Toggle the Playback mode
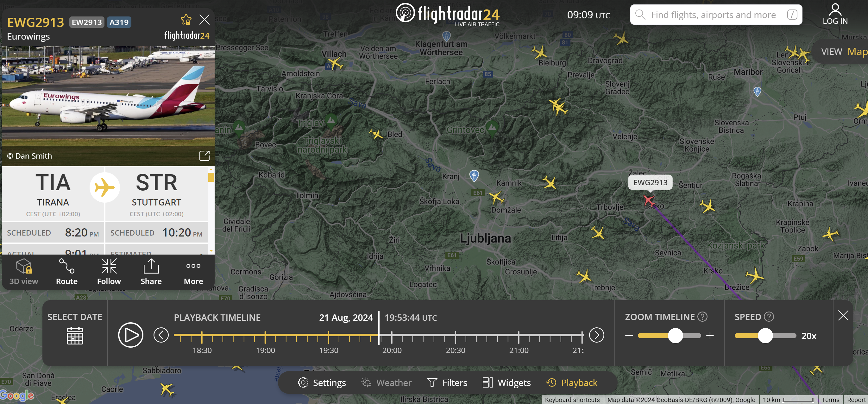 coord(572,383)
